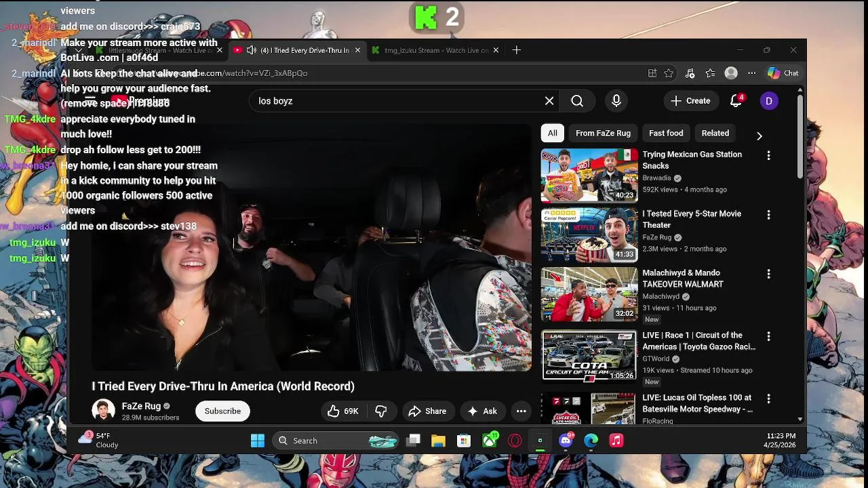Open Discord in the taskbar

point(566,441)
